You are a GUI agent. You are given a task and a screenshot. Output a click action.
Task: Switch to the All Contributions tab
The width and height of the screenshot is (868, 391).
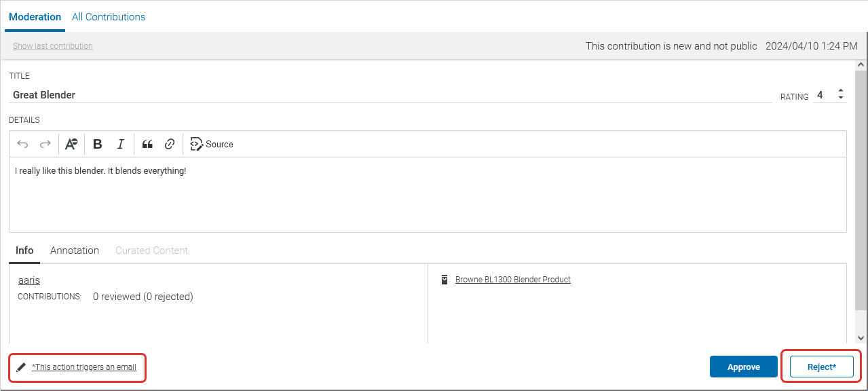(108, 16)
